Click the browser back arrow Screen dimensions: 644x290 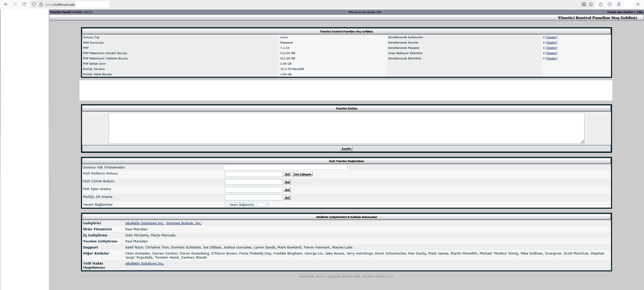(6, 4)
